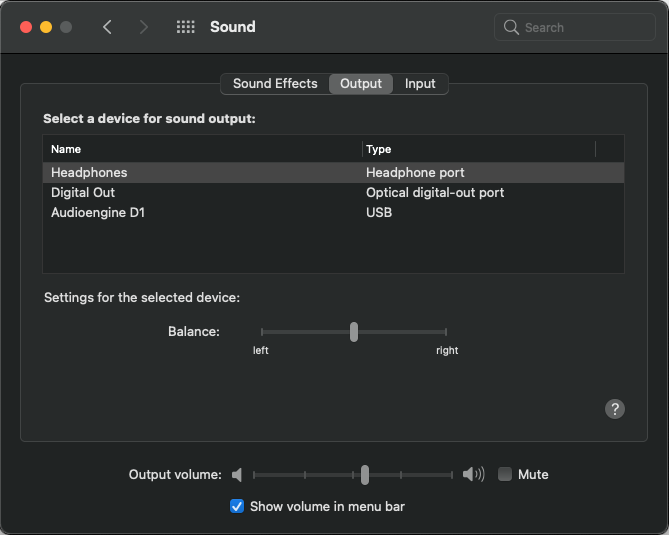Select the Output tab
This screenshot has height=535, width=669.
[361, 84]
